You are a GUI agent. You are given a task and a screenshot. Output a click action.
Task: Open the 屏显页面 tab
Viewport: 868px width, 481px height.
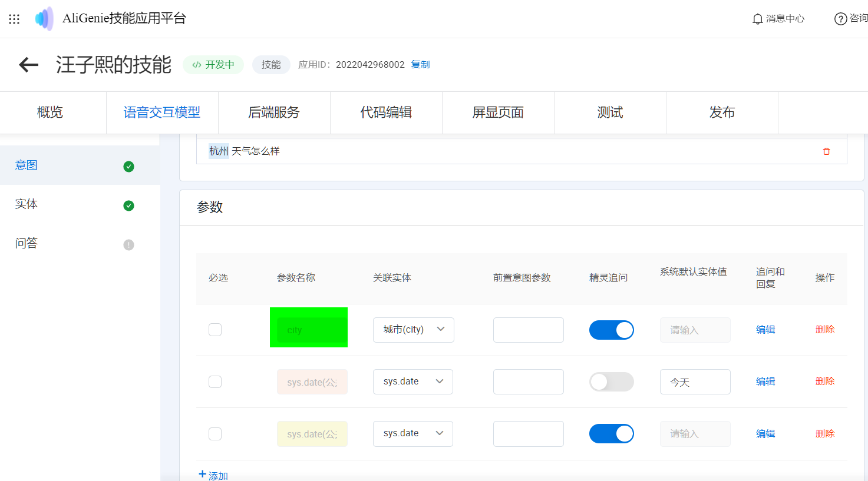498,112
